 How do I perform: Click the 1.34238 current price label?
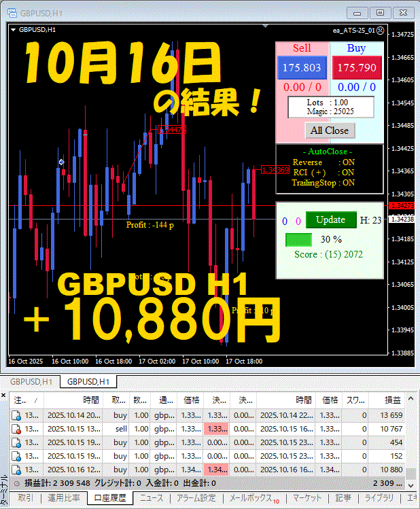(402, 219)
